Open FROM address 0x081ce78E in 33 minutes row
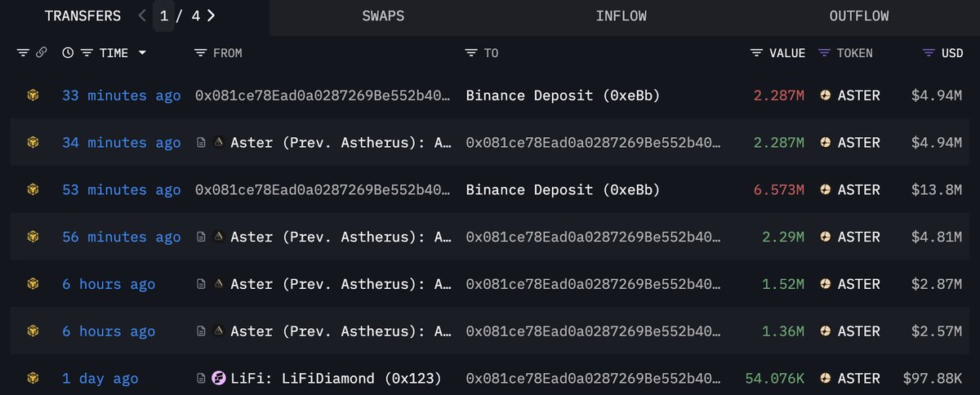This screenshot has height=395, width=980. (x=323, y=95)
